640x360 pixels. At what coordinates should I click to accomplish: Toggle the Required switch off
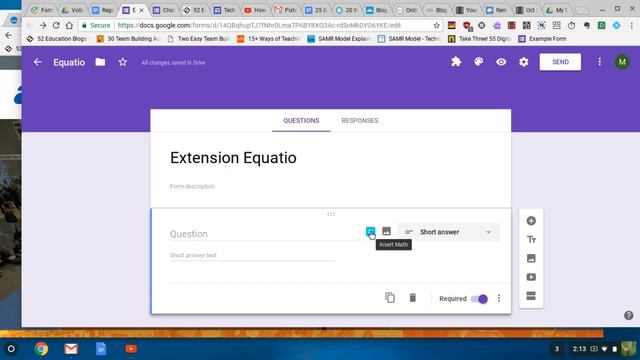pos(479,299)
